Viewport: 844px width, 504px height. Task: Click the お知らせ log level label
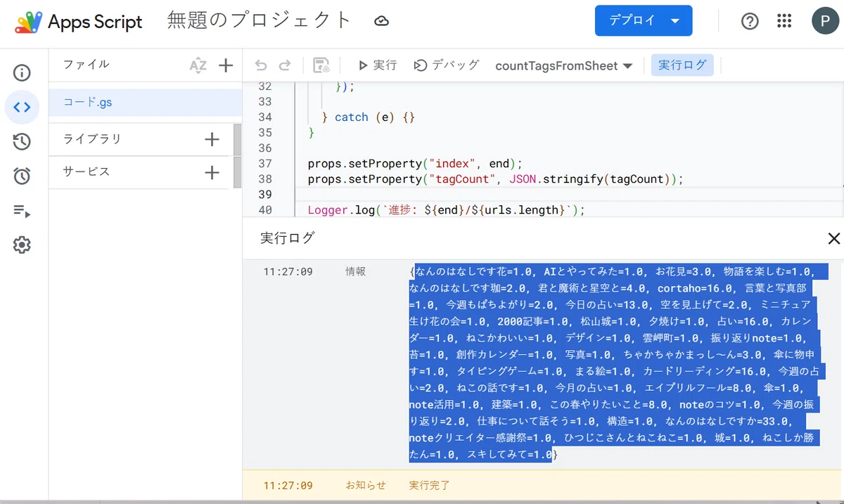[366, 485]
